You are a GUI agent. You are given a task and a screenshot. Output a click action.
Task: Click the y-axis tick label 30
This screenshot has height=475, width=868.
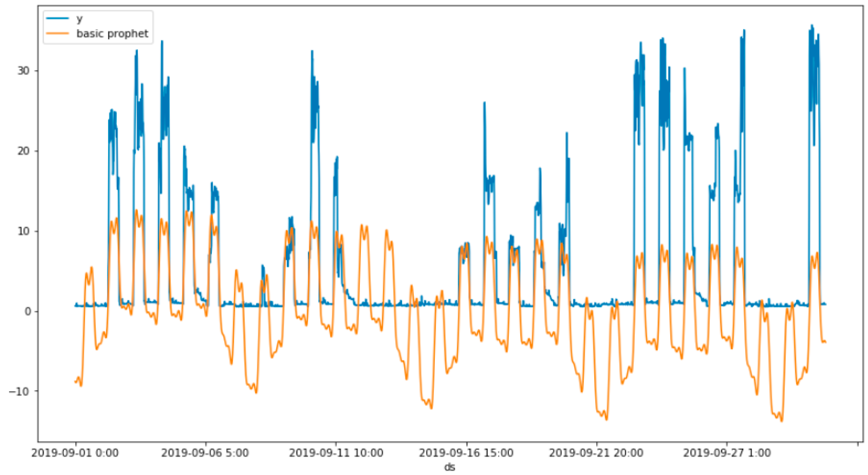(x=23, y=71)
